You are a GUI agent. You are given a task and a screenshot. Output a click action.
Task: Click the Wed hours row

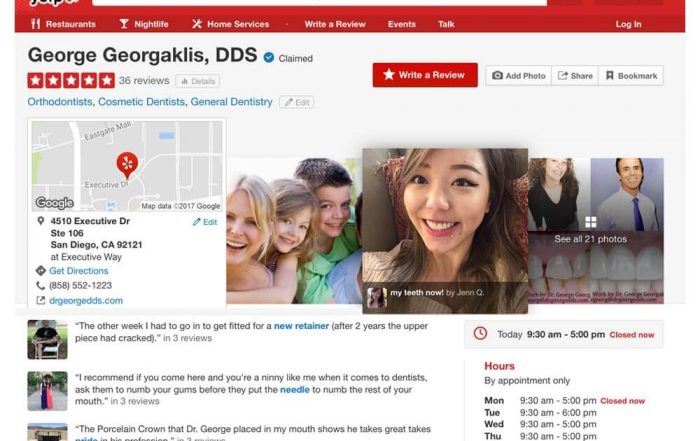tap(540, 424)
